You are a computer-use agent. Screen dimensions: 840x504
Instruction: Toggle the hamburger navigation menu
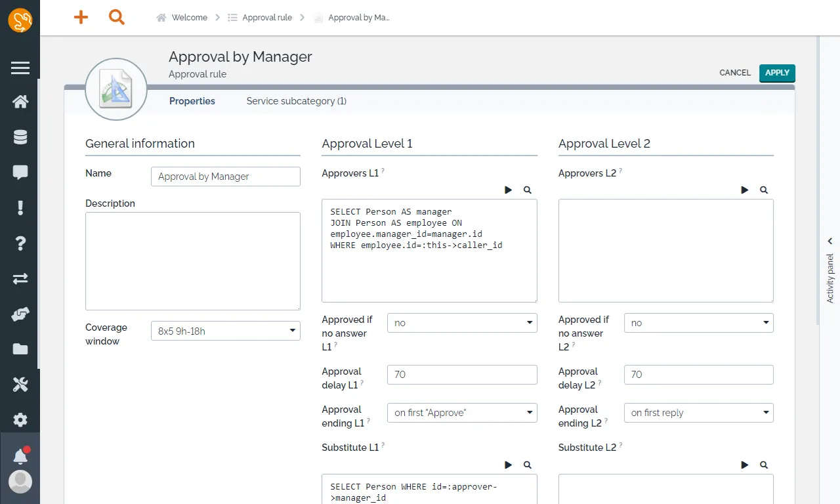click(x=20, y=68)
